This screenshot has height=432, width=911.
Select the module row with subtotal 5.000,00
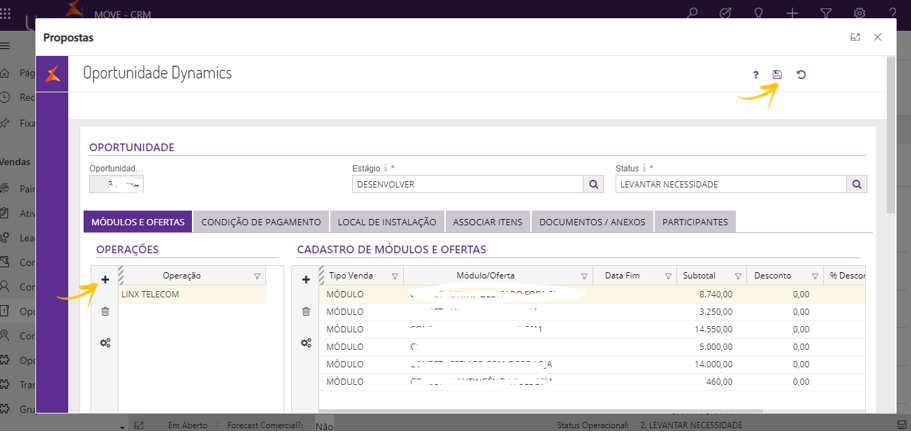(x=591, y=347)
